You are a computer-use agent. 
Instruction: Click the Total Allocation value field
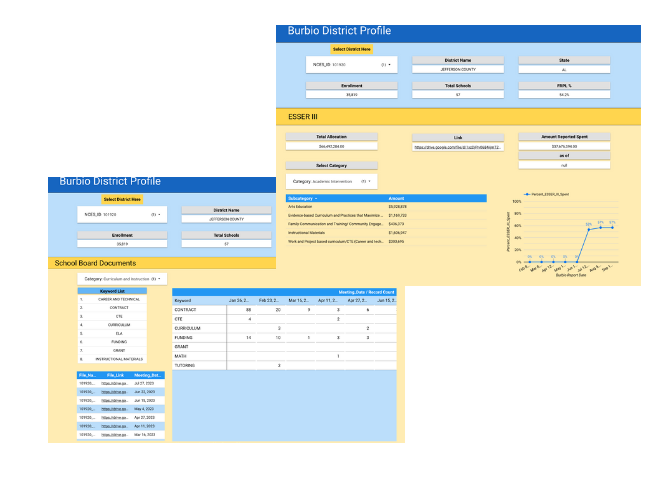331,146
